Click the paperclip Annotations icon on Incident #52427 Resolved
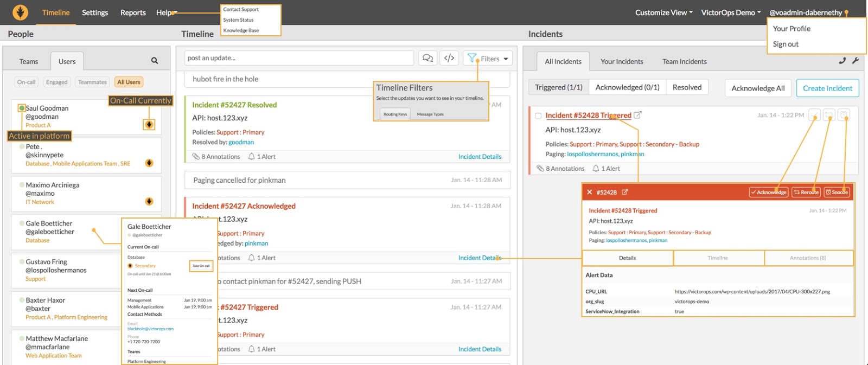Image resolution: width=868 pixels, height=365 pixels. coord(196,156)
